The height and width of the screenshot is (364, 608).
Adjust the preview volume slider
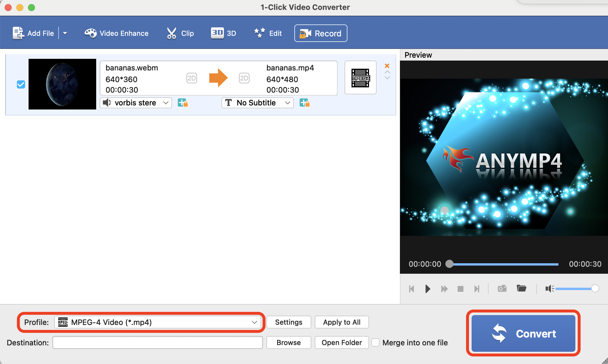tap(577, 289)
